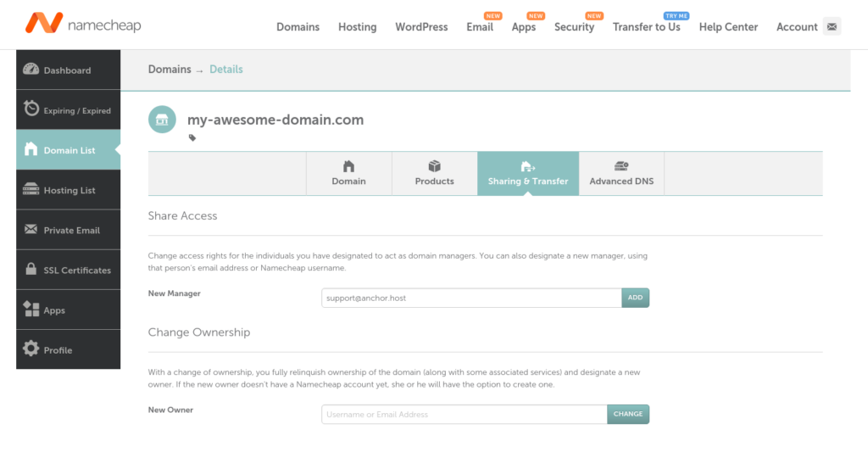Open the Hosting top menu
The image size is (868, 452).
[x=357, y=27]
